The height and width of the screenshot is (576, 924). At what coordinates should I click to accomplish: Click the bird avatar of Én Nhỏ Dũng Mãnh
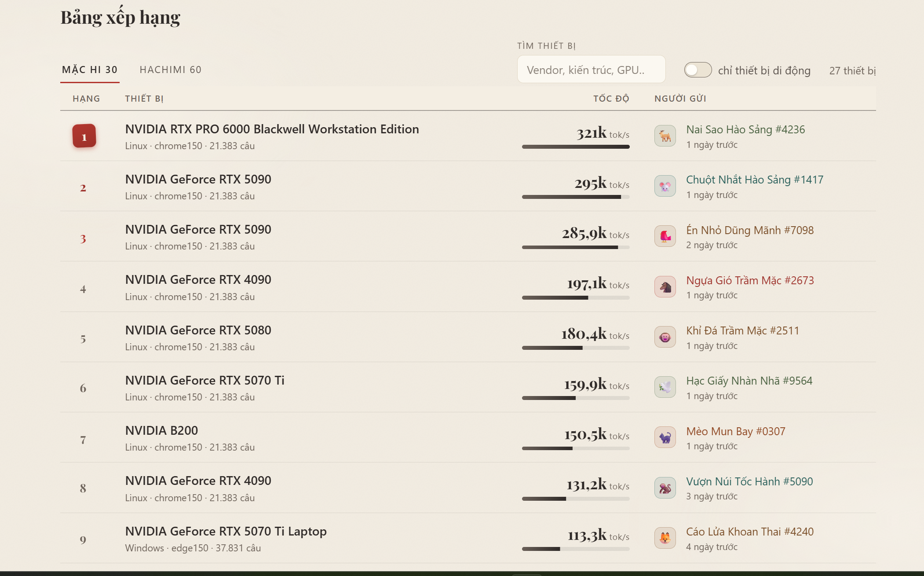pyautogui.click(x=665, y=236)
